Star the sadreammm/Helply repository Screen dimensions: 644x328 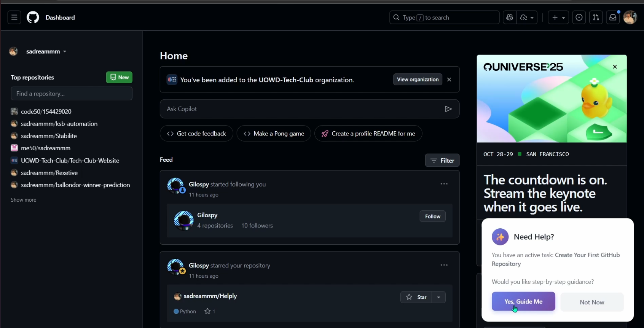click(416, 297)
